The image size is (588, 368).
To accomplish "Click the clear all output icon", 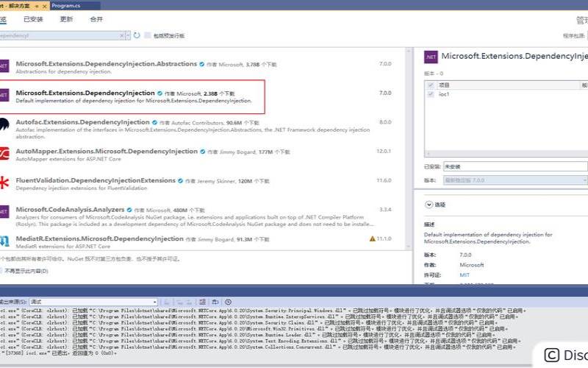I will (202, 302).
